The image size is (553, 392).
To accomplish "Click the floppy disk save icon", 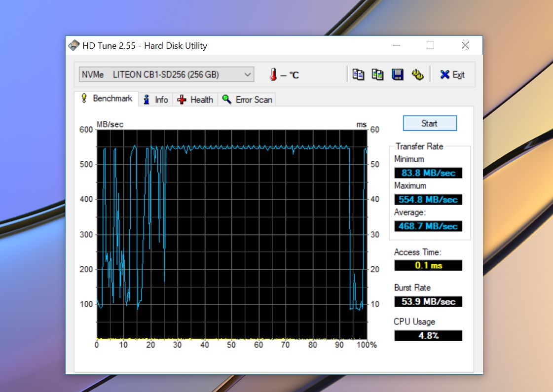I will tap(398, 74).
